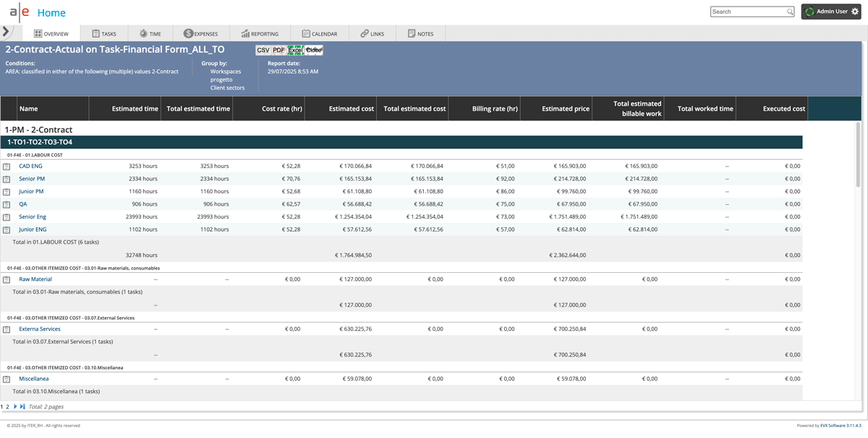Image resolution: width=868 pixels, height=438 pixels.
Task: Open Raw Material task icon
Action: pyautogui.click(x=7, y=279)
